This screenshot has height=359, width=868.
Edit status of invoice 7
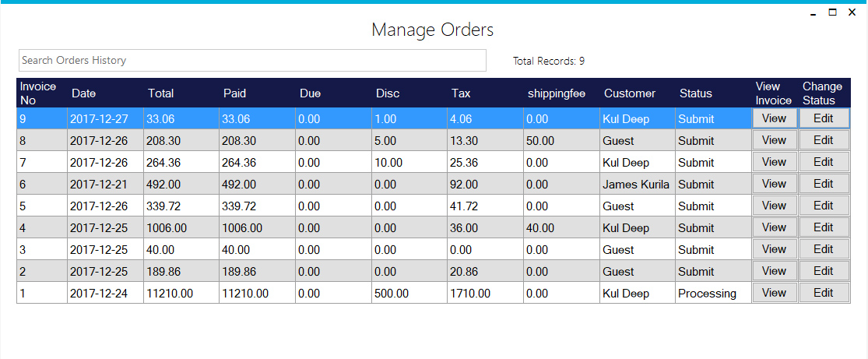click(823, 162)
